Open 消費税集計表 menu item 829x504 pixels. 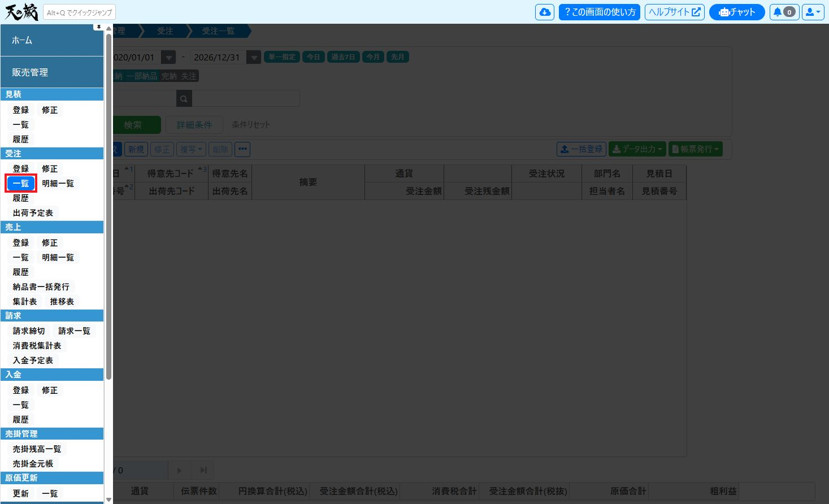37,345
